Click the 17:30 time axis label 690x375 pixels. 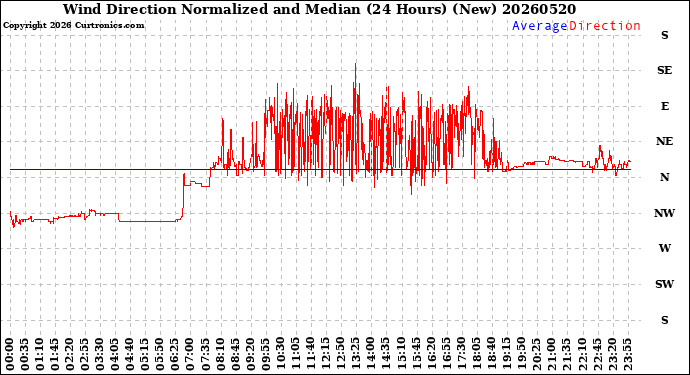pyautogui.click(x=462, y=354)
